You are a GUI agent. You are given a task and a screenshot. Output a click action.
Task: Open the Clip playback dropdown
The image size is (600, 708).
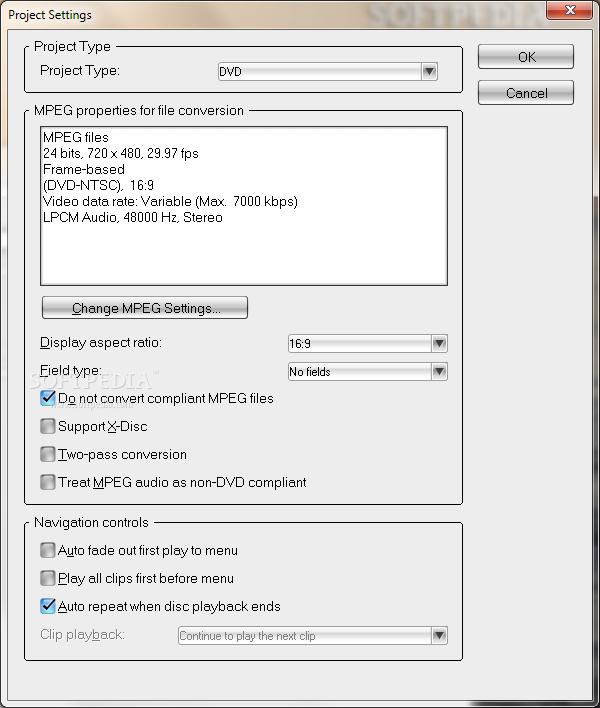(312, 636)
